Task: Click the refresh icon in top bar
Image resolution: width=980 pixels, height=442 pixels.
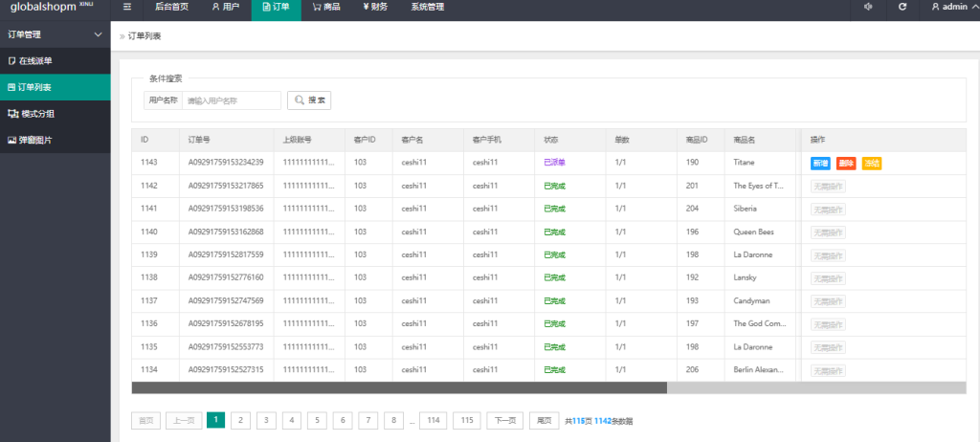Action: [902, 7]
